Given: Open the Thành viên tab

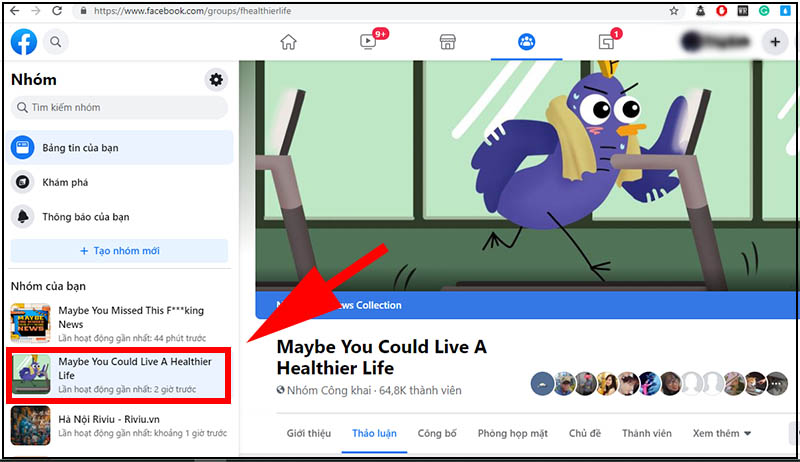Looking at the screenshot, I should (x=646, y=433).
